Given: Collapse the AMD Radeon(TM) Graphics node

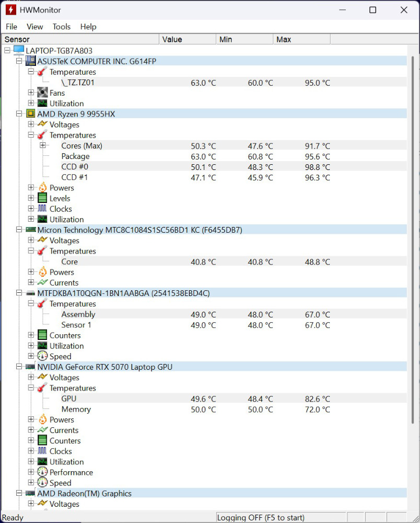Looking at the screenshot, I should click(19, 493).
